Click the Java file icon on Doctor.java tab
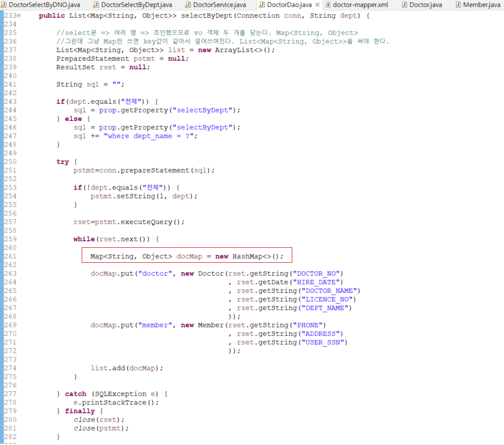The width and height of the screenshot is (504, 445). tap(405, 4)
